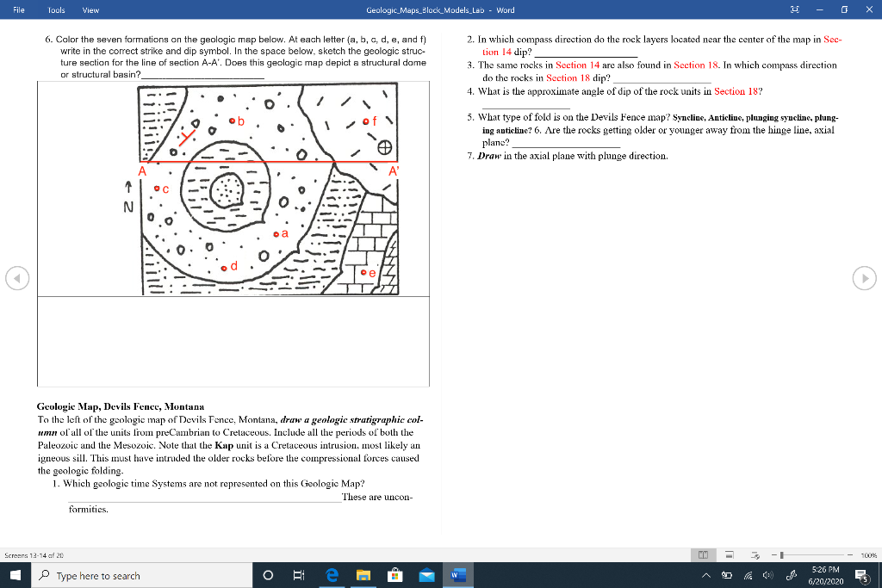Screen dimensions: 882x588
Task: Launch Microsoft Edge from the taskbar
Action: tap(332, 575)
